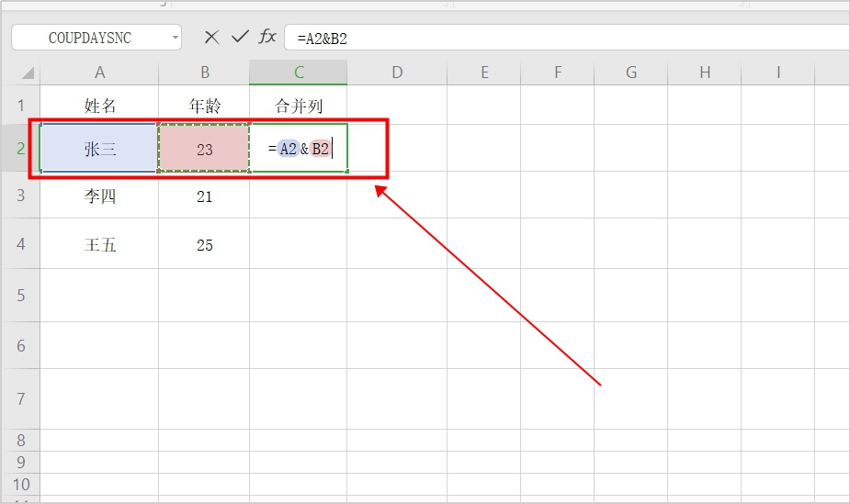Select column A header
The height and width of the screenshot is (504, 850).
[x=99, y=73]
